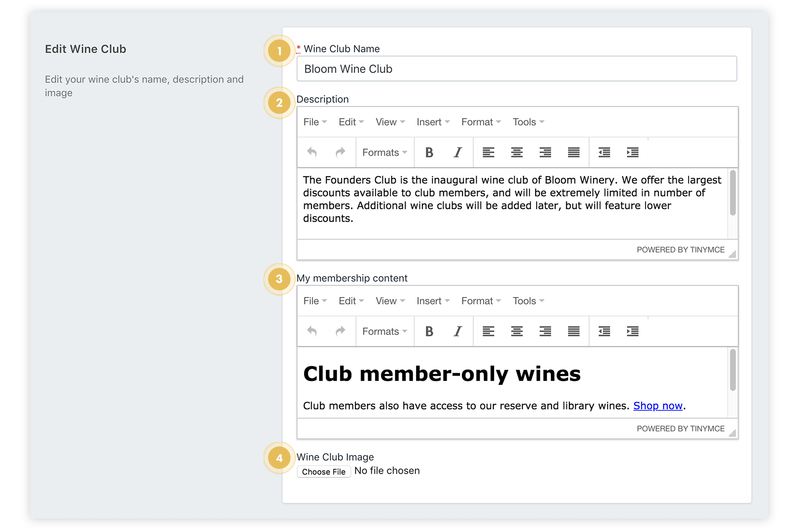Increase indent in Description editor
The width and height of the screenshot is (796, 532).
click(x=632, y=153)
